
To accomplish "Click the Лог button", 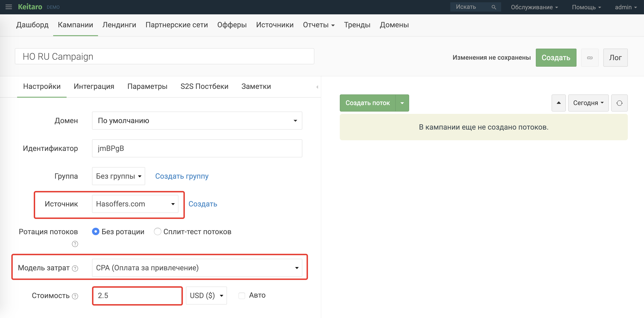I will click(x=615, y=58).
